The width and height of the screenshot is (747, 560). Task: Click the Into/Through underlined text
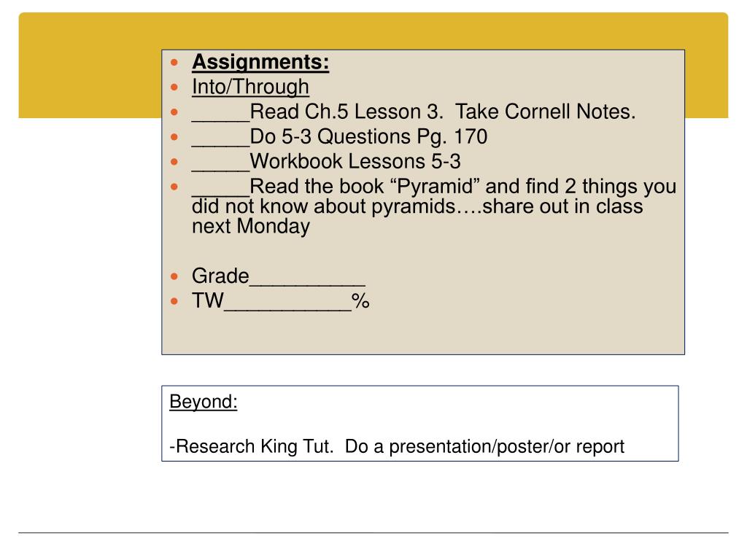click(x=251, y=87)
